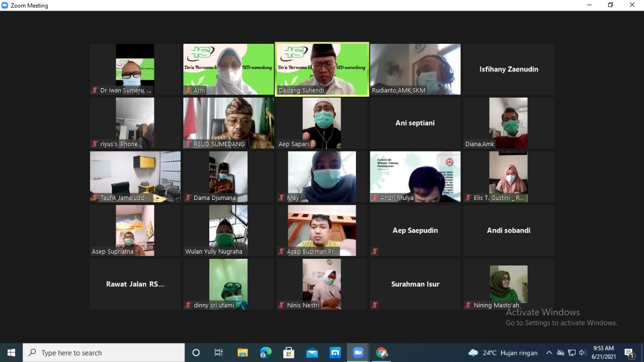Image resolution: width=644 pixels, height=362 pixels.
Task: Expand hidden system tray icons chevron
Action: pyautogui.click(x=549, y=353)
